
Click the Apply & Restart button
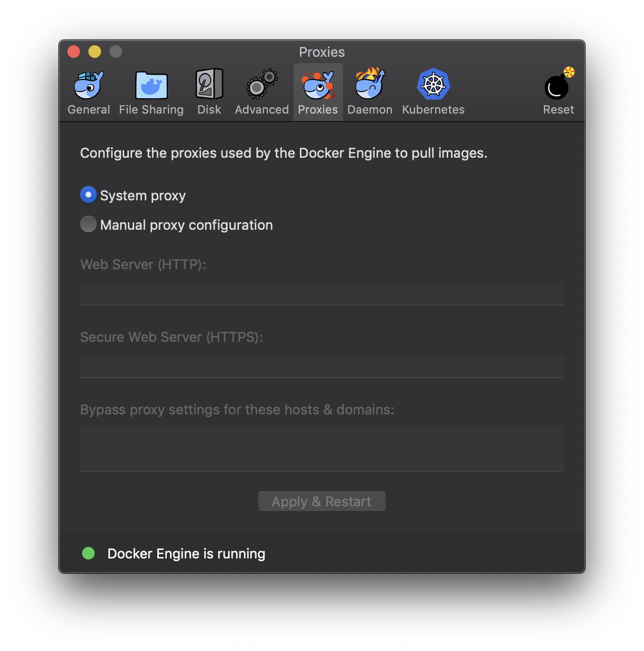coord(321,501)
